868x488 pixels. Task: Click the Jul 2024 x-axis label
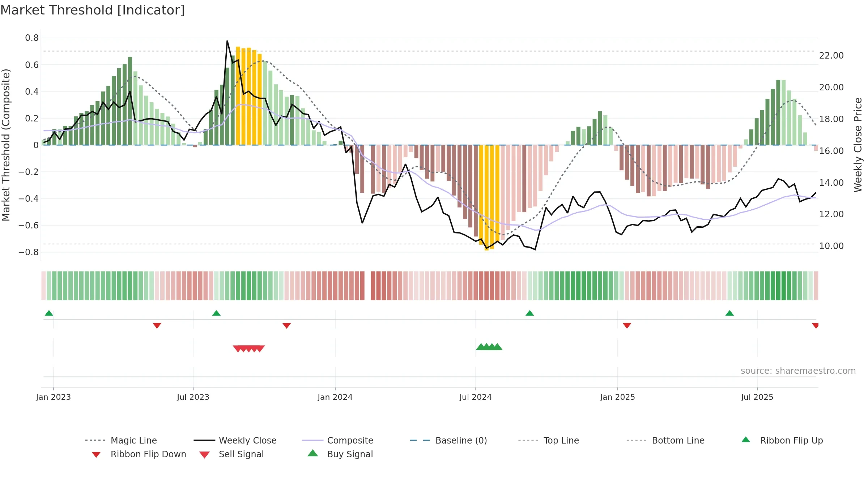(476, 397)
